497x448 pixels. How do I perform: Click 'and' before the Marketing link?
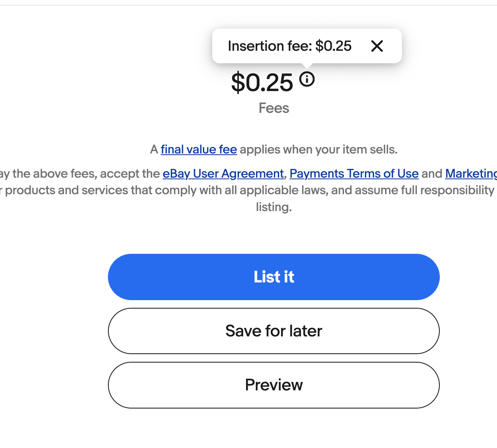432,174
